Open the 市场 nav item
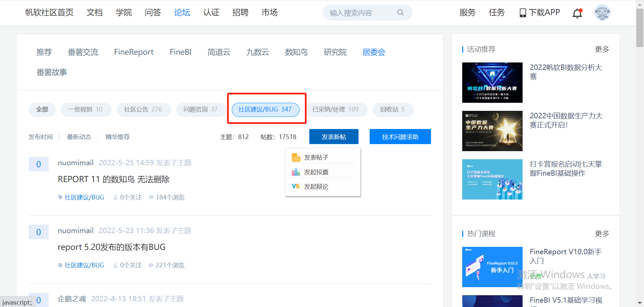Image resolution: width=644 pixels, height=307 pixels. click(x=270, y=13)
